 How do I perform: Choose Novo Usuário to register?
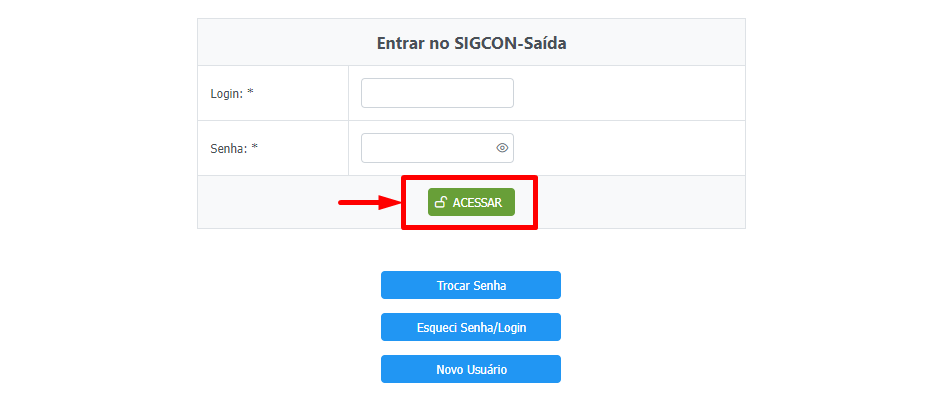point(471,369)
